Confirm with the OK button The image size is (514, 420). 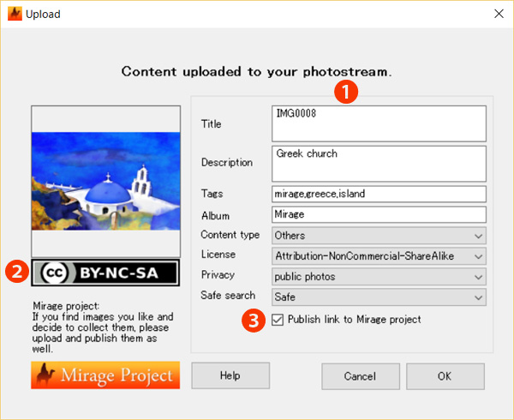pyautogui.click(x=445, y=376)
